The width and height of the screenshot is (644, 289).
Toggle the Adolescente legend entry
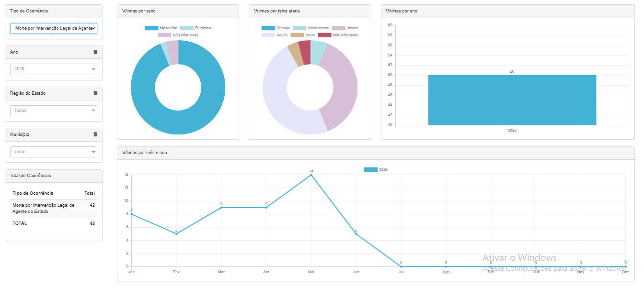tap(310, 28)
